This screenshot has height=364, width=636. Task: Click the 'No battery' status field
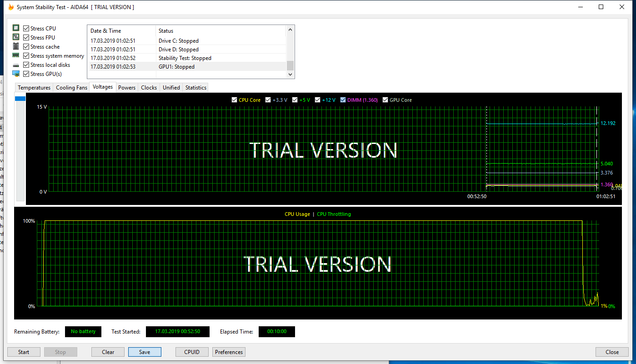click(x=83, y=332)
